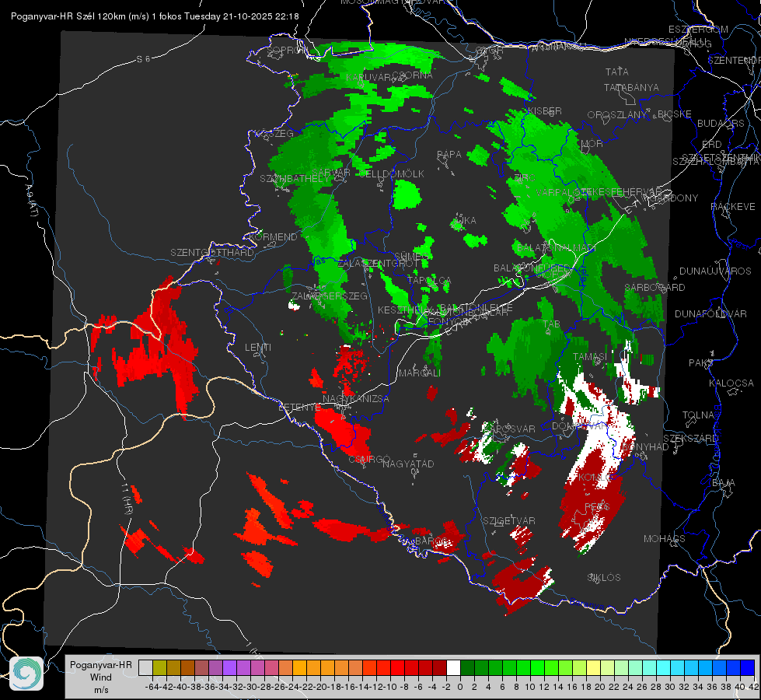Click the RACKEVE city label
Image resolution: width=761 pixels, height=700 pixels.
[x=733, y=207]
